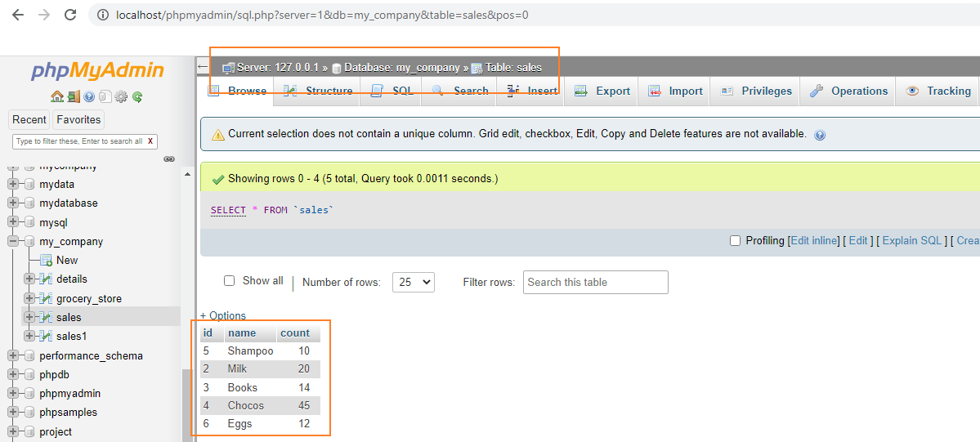This screenshot has height=442, width=980.
Task: Expand the mydata database node
Action: (x=12, y=185)
